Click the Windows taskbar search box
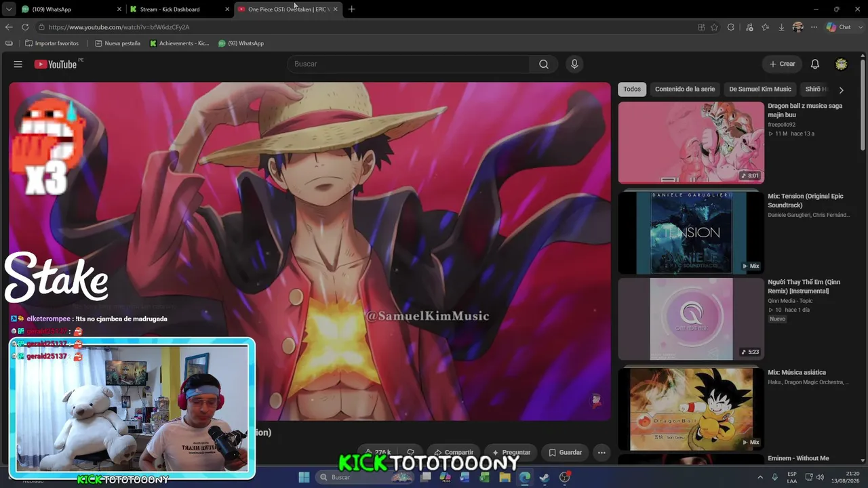868x488 pixels. pyautogui.click(x=366, y=477)
